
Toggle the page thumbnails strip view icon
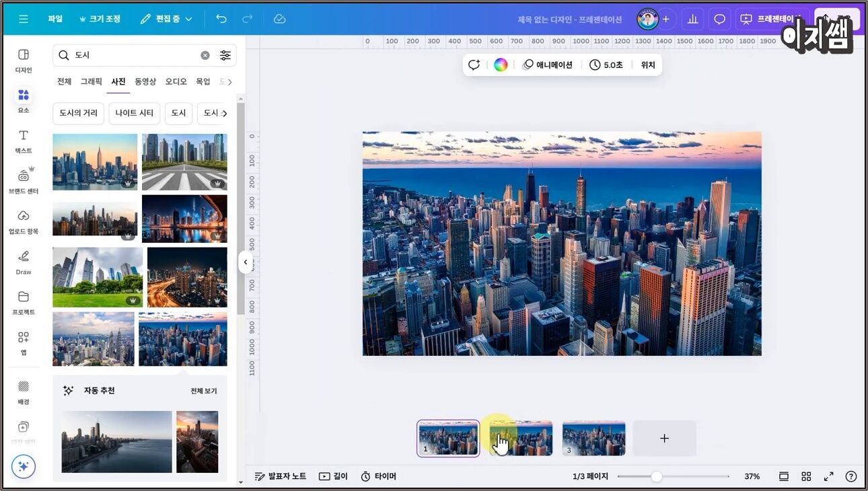[784, 476]
